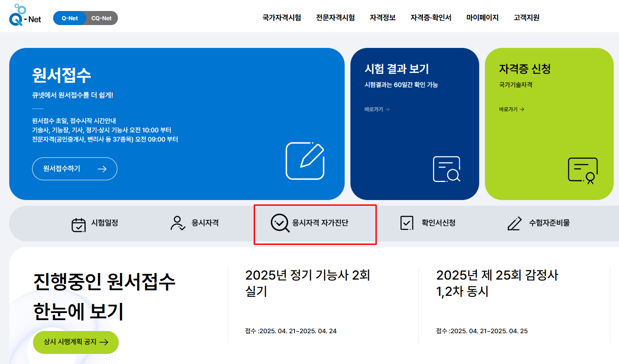
Task: Click the 국가기술자격 subtitle
Action: (x=516, y=85)
